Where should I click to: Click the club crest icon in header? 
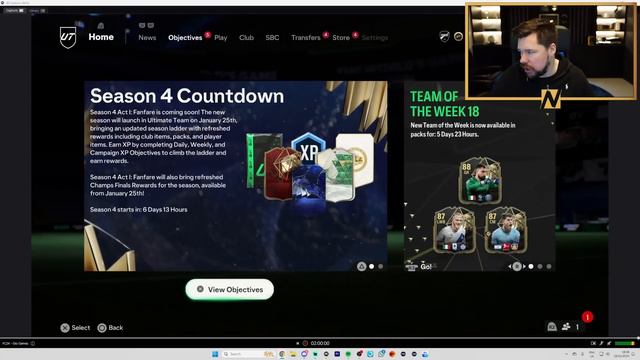(x=444, y=37)
